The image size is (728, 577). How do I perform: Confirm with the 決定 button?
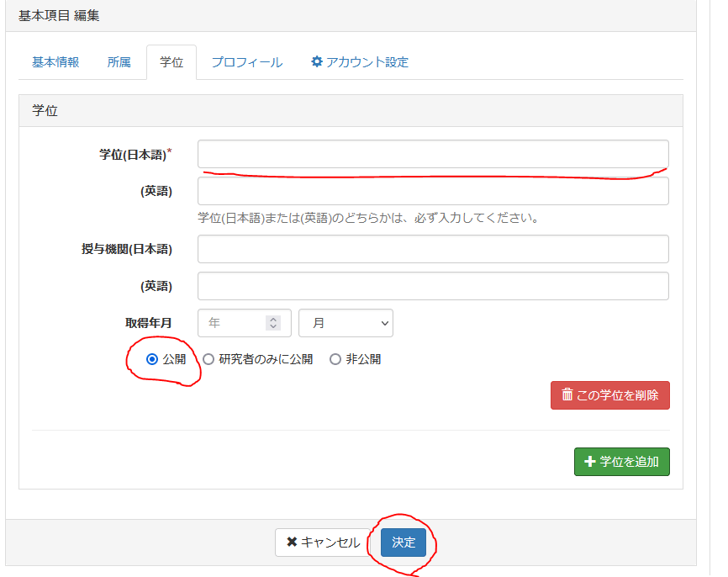404,543
